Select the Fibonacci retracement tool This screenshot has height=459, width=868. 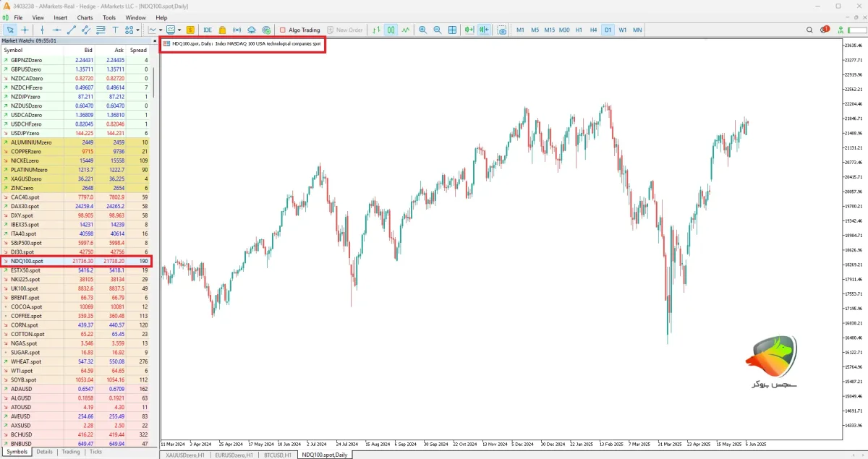click(x=101, y=30)
